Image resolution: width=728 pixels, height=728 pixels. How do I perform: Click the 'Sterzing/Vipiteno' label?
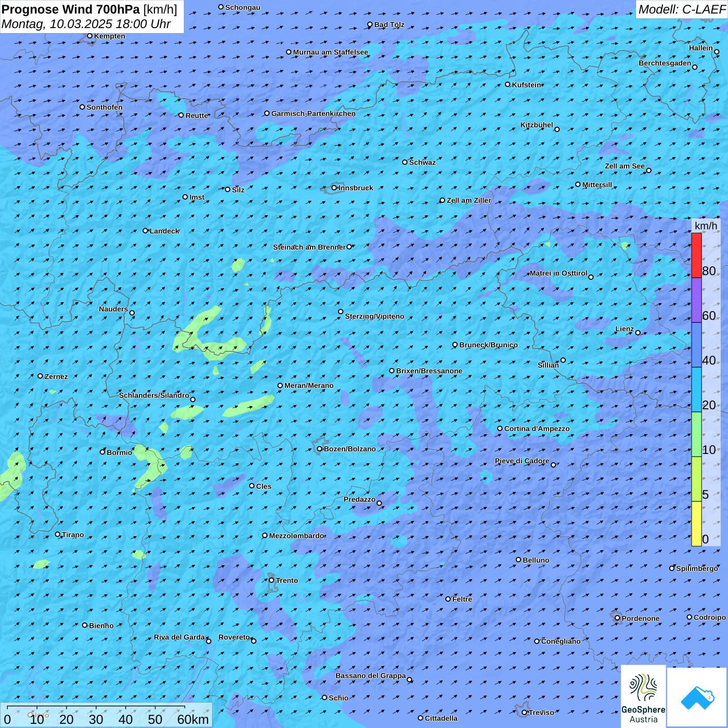374,316
